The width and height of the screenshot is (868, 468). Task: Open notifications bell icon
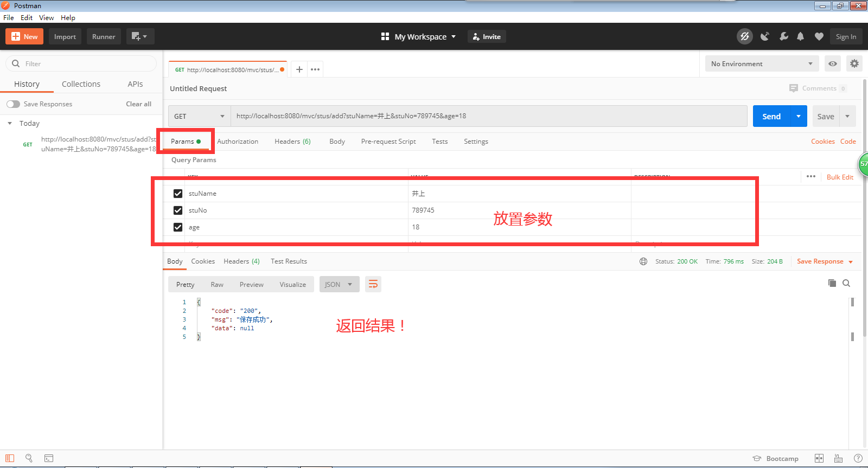pyautogui.click(x=800, y=36)
